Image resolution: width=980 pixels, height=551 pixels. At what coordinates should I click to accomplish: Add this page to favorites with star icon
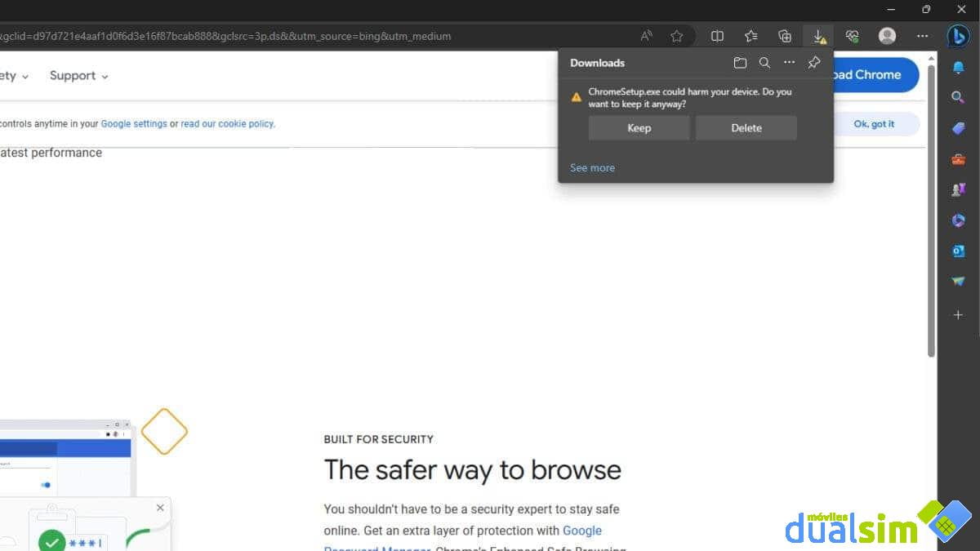click(x=677, y=36)
